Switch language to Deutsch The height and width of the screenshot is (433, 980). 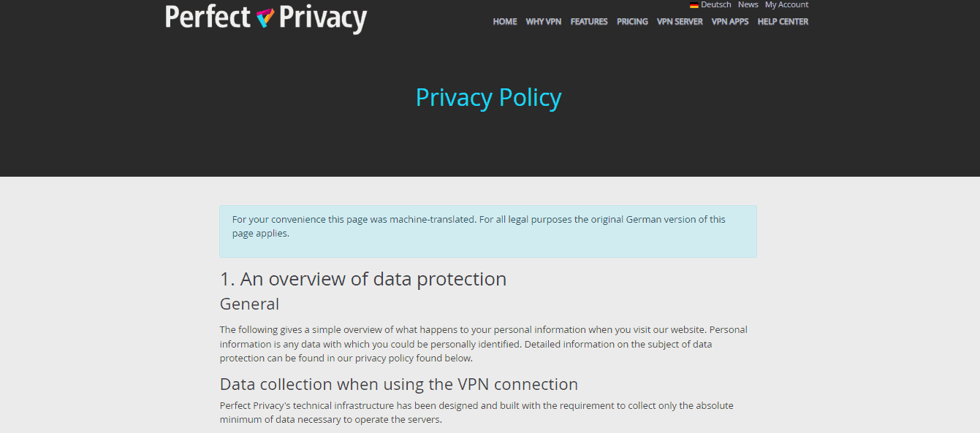coord(715,4)
